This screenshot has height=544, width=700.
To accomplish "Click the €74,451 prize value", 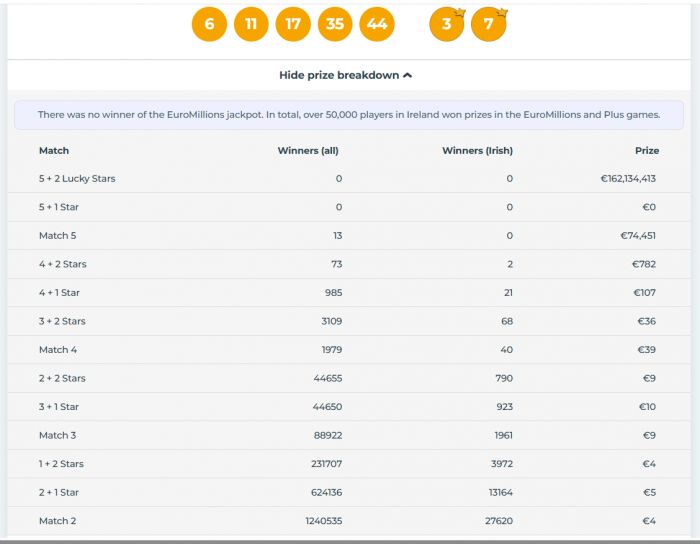I will 637,236.
